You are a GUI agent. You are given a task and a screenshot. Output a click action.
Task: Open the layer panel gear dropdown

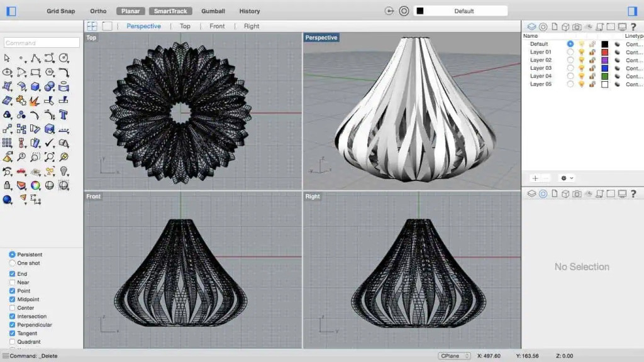pos(567,178)
